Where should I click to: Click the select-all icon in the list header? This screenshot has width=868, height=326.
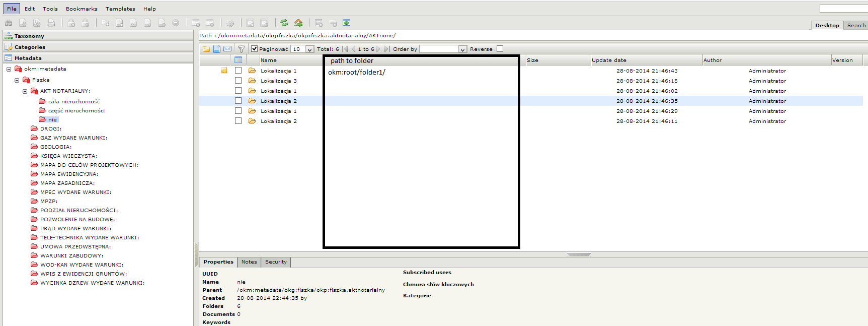[x=239, y=60]
